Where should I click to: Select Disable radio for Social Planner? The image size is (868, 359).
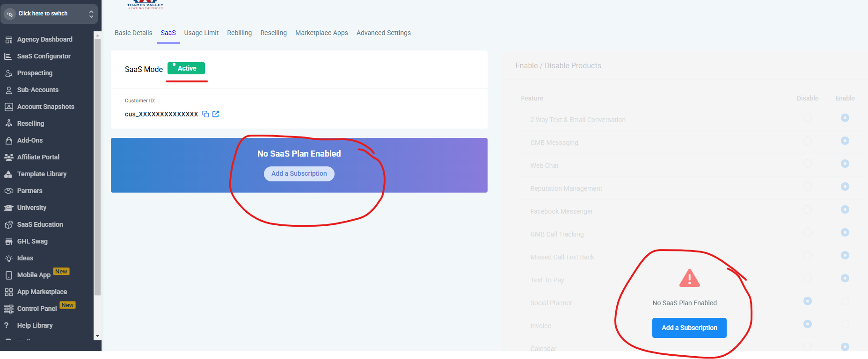[807, 301]
